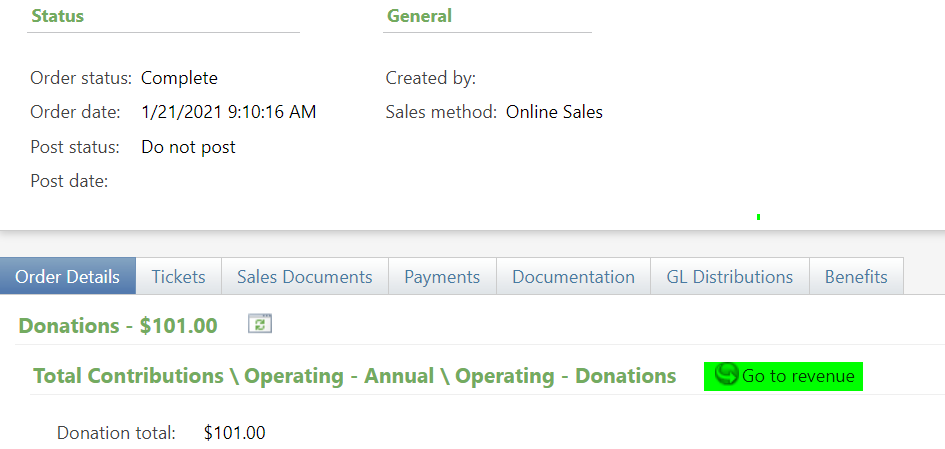The width and height of the screenshot is (945, 449).
Task: Click the Total Contributions Operating Donations heading
Action: click(x=354, y=376)
